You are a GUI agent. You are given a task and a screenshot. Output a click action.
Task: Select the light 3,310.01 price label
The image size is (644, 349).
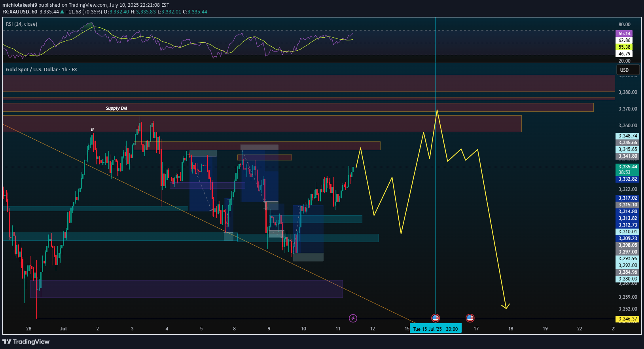tap(628, 232)
